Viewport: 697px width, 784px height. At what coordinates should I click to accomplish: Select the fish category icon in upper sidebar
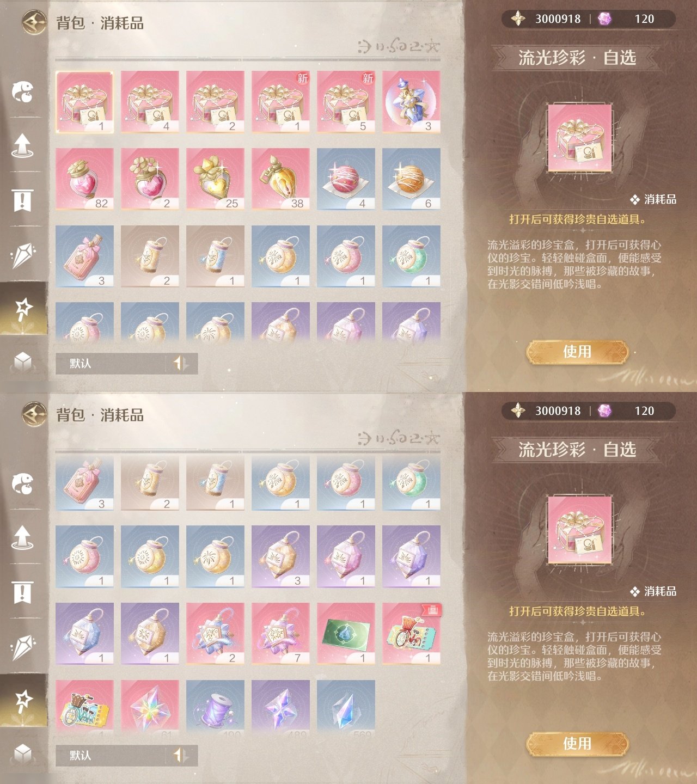23,91
